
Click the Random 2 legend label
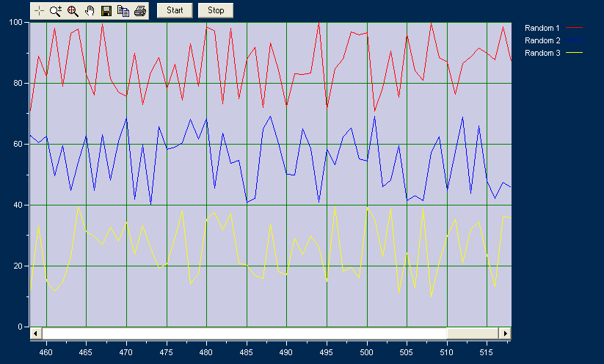click(x=542, y=40)
